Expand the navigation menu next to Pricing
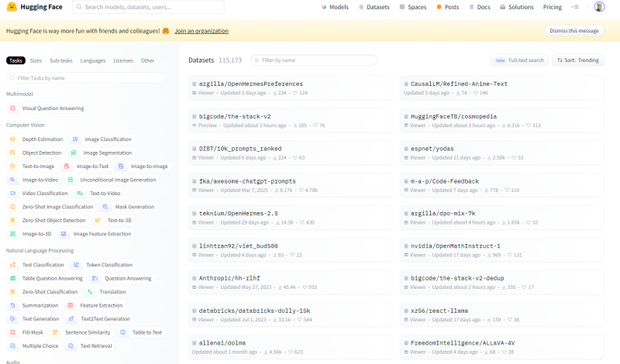This screenshot has height=364, width=620. pos(574,7)
